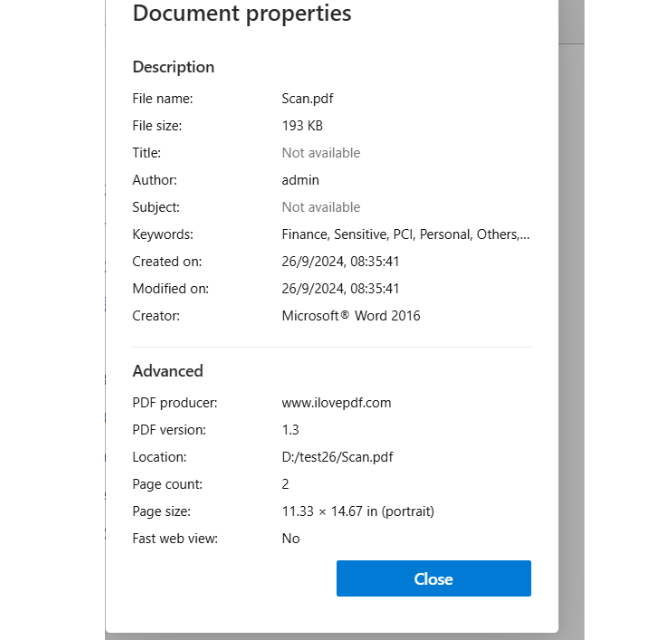This screenshot has width=666, height=640.
Task: Click the admin author value
Action: [300, 180]
